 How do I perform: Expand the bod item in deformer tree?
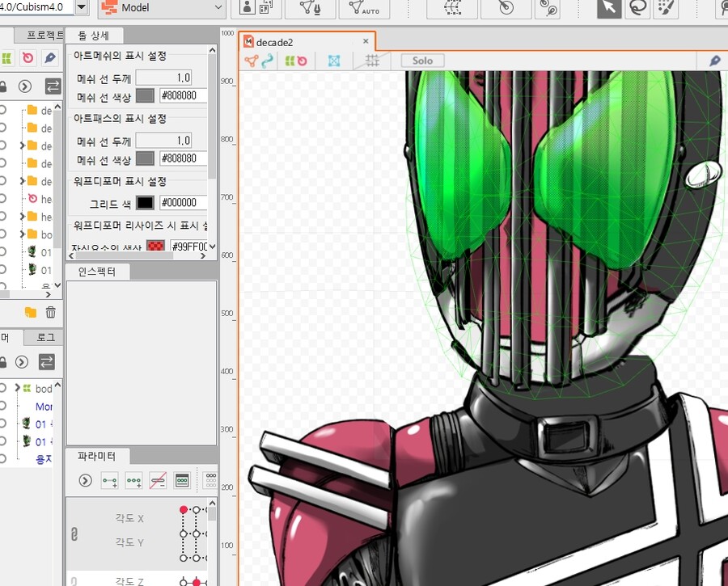(15, 389)
